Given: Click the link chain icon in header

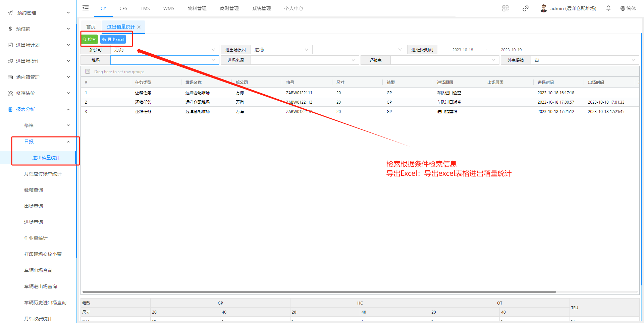Looking at the screenshot, I should [525, 8].
